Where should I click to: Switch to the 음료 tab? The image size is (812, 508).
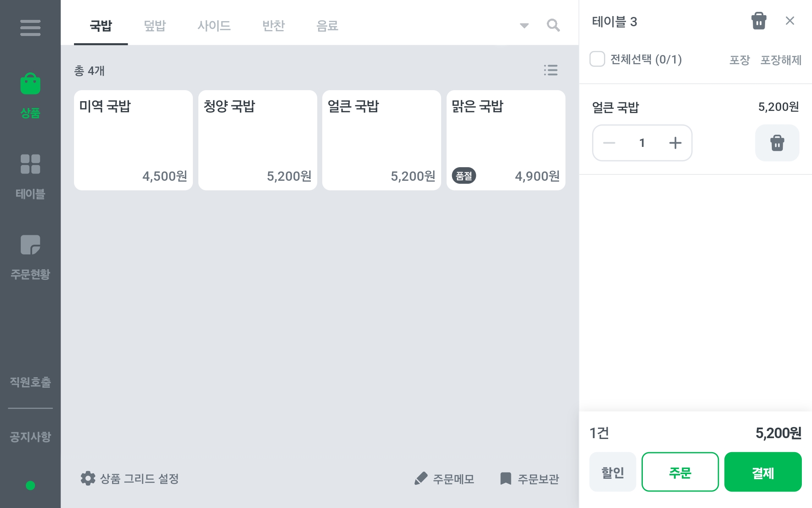(x=327, y=26)
